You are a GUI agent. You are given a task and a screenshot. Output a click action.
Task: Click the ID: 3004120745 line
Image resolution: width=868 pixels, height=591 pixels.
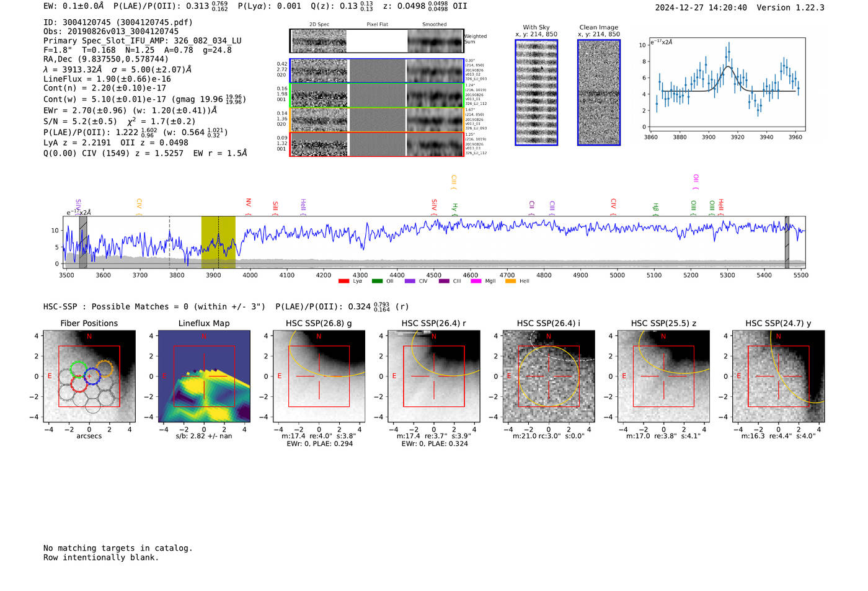pos(118,22)
